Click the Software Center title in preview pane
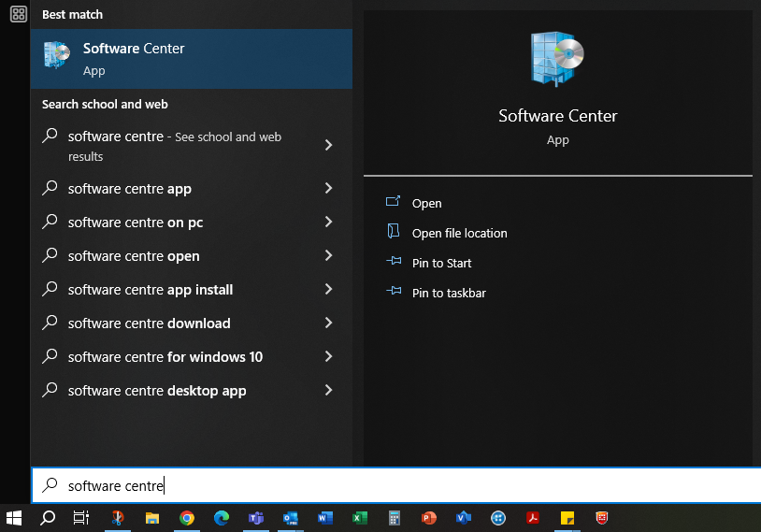761x532 pixels. pyautogui.click(x=557, y=116)
